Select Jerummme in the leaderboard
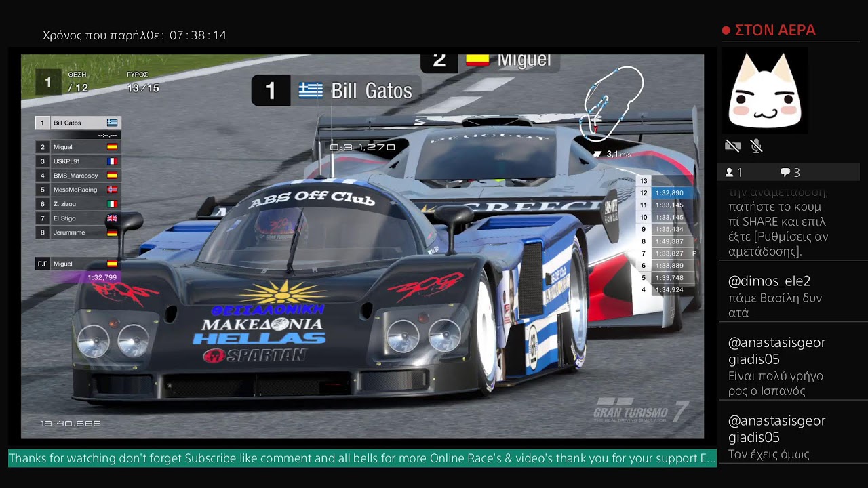Screen dimensions: 868x488 [x=78, y=232]
